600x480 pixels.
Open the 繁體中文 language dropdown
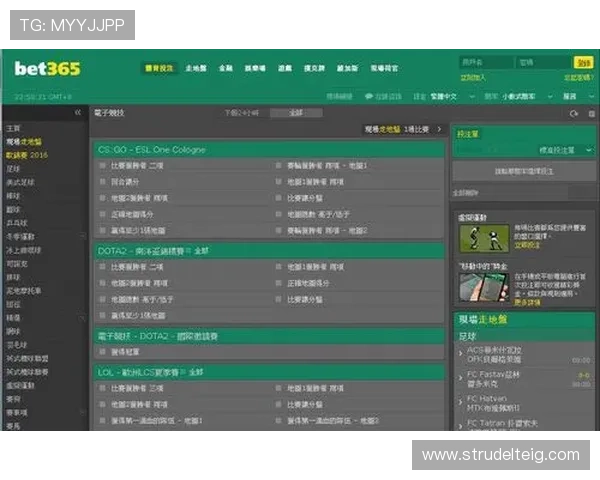[x=452, y=96]
